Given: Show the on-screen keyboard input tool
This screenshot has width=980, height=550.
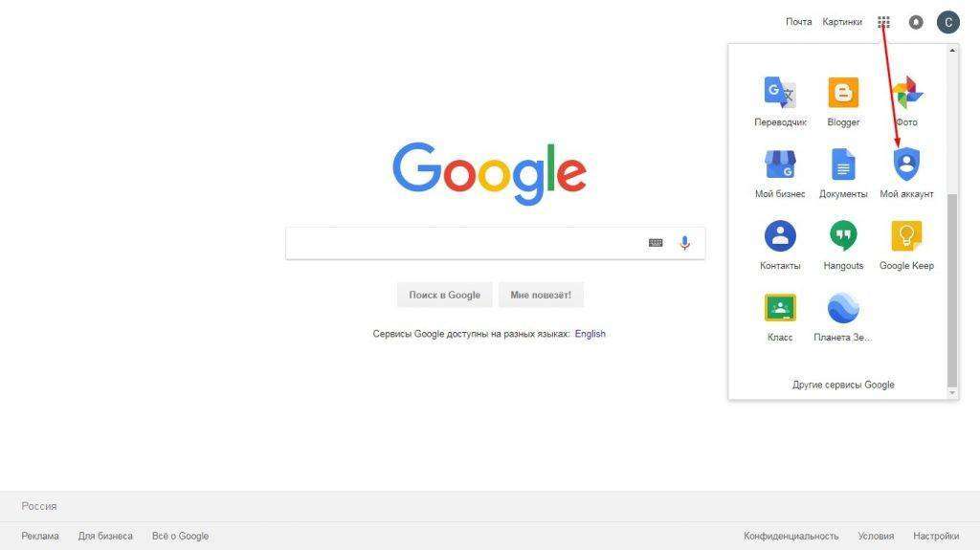Looking at the screenshot, I should point(656,243).
